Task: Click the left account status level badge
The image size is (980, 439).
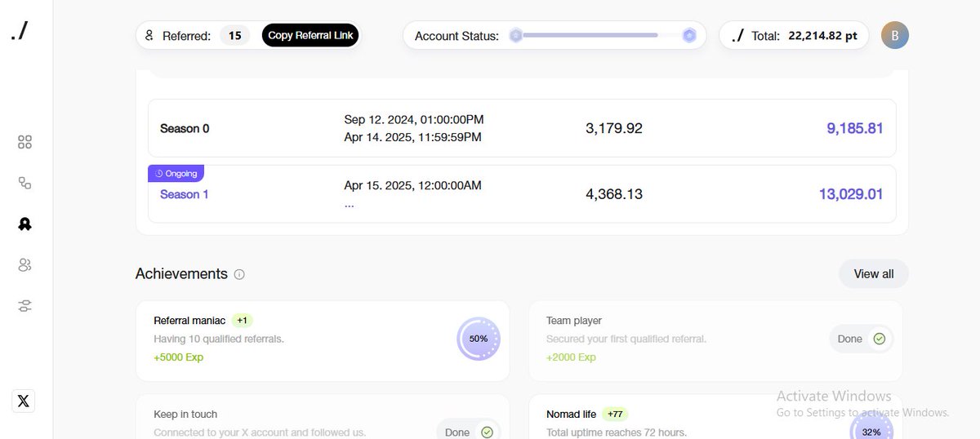Action: click(515, 35)
